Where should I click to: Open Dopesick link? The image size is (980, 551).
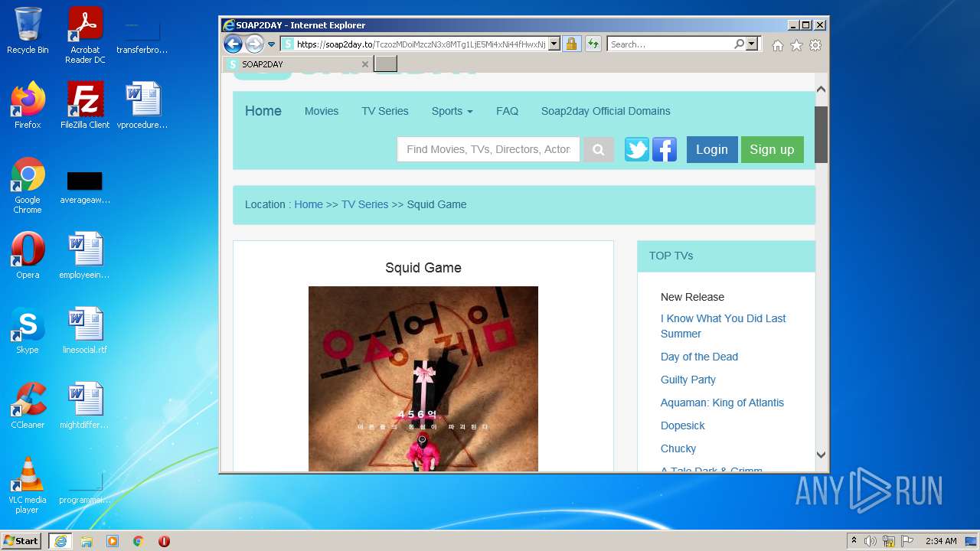click(683, 425)
